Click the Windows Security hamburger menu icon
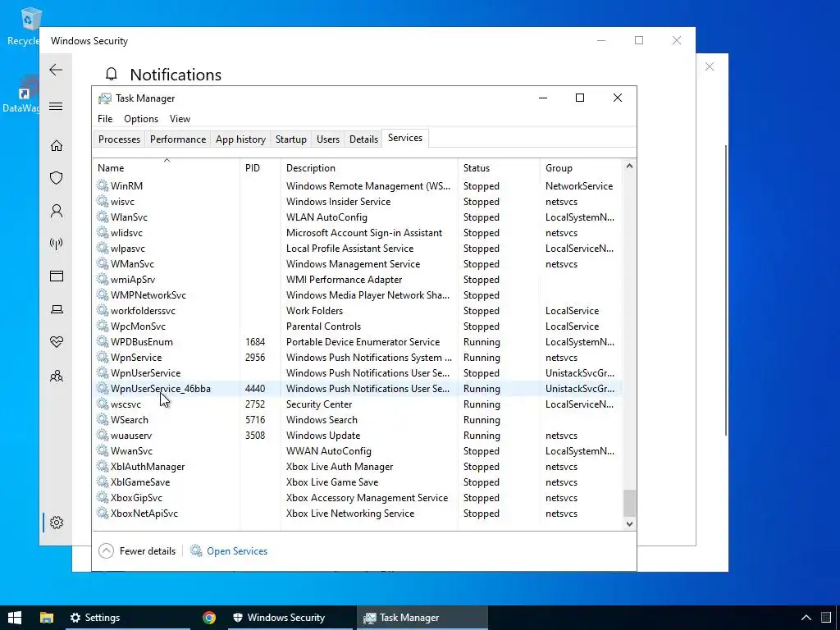The height and width of the screenshot is (630, 840). tap(56, 106)
